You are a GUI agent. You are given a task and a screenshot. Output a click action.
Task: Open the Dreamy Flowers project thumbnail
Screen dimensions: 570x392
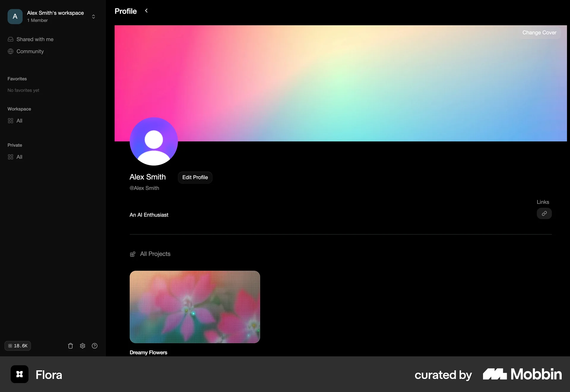195,307
